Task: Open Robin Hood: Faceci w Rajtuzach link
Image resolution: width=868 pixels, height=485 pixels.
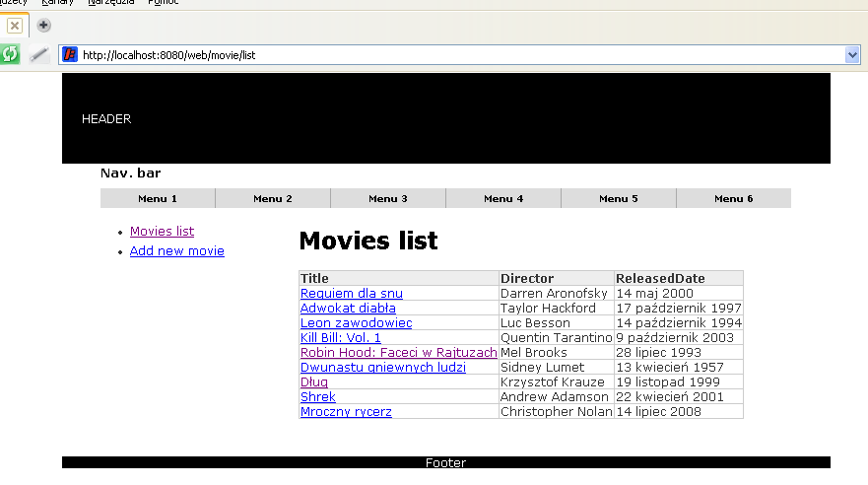Action: (399, 352)
